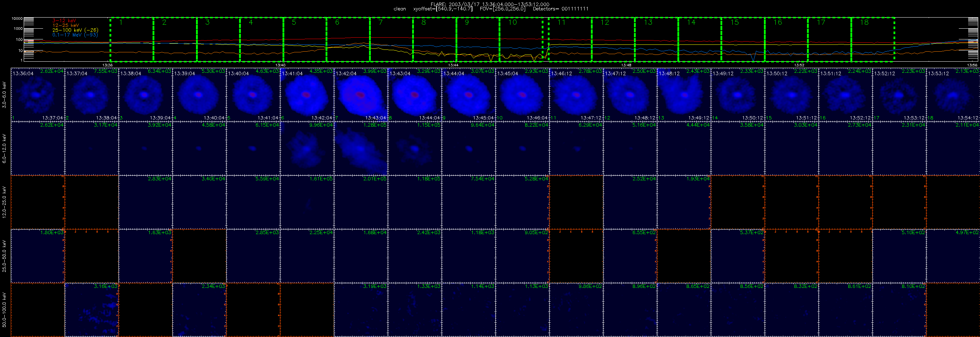Open 6.0-12.0 keV image labeled 9.96E+04
Screen dimensions: 980x337
pos(307,148)
